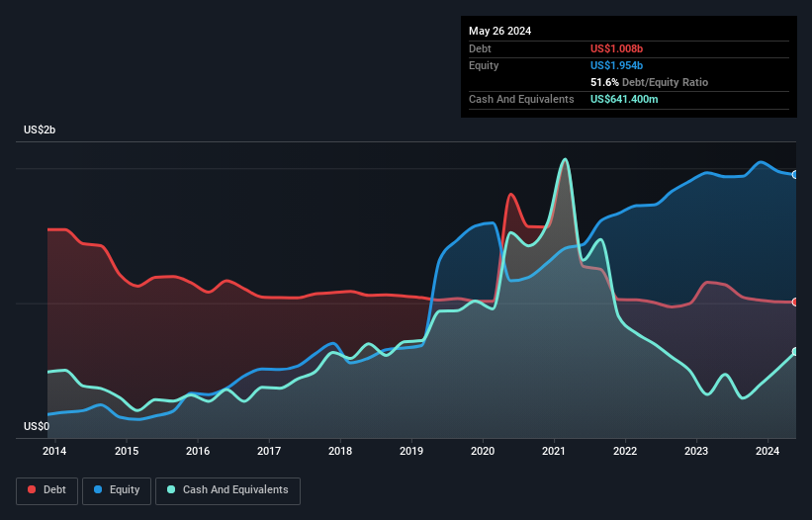Screen dimensions: 812x520
Task: Toggle the Equity legend series
Action: pyautogui.click(x=117, y=490)
